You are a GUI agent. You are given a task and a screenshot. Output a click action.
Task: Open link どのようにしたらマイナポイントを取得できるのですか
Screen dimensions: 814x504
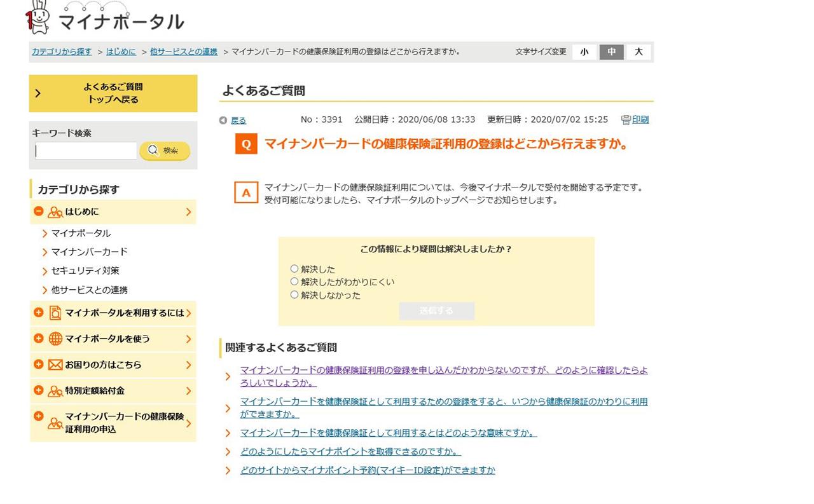[x=350, y=452]
